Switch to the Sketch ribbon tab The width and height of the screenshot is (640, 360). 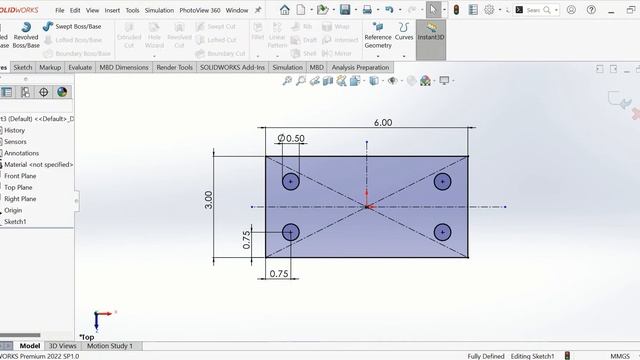23,67
